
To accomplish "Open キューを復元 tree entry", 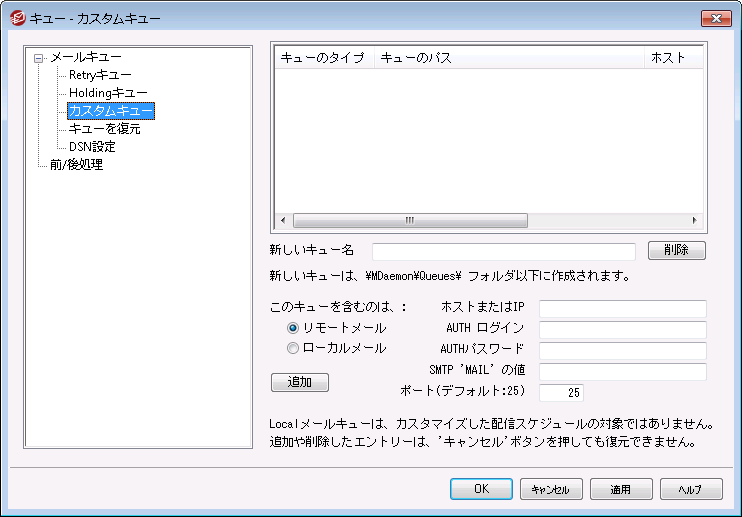I will coord(104,129).
